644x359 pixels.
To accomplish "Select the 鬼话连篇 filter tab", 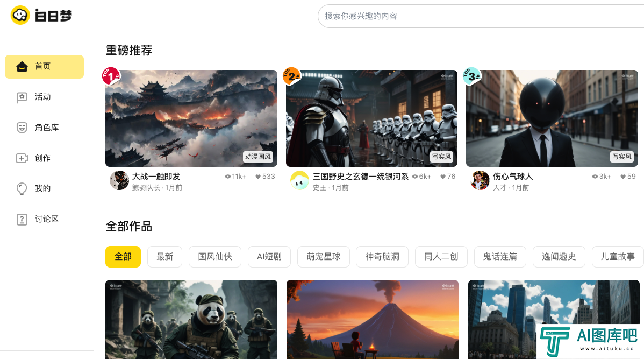I will click(x=500, y=257).
